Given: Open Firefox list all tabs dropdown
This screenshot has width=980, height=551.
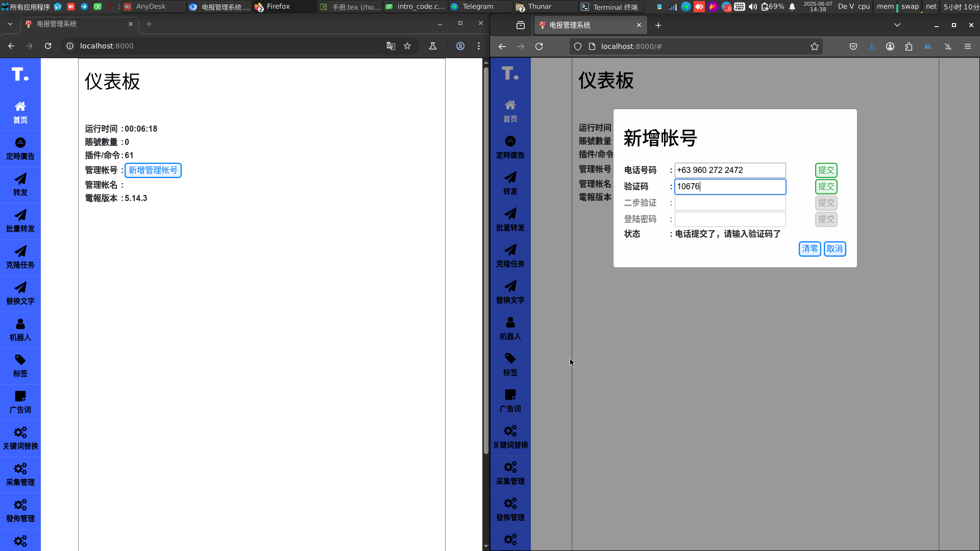Looking at the screenshot, I should (897, 25).
